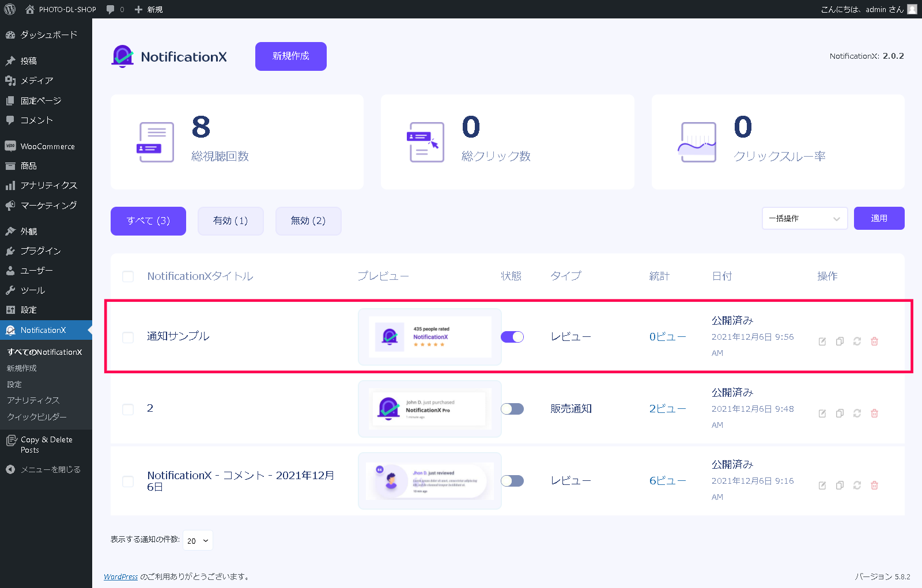Enable the NotificationX - コメント status toggle

[x=512, y=481]
